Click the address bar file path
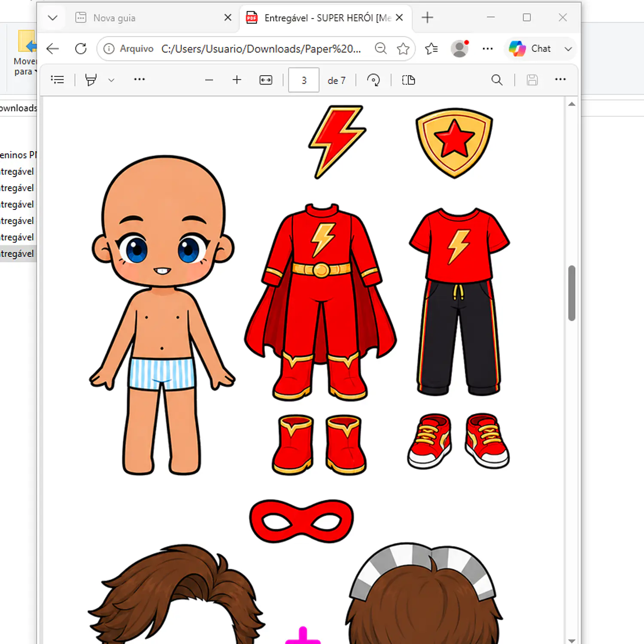The image size is (644, 644). coord(261,49)
